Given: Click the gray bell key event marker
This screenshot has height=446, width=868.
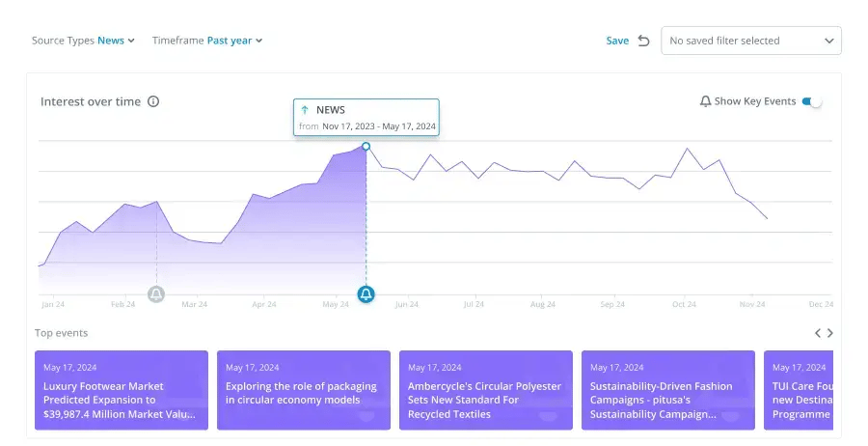Looking at the screenshot, I should pyautogui.click(x=156, y=293).
